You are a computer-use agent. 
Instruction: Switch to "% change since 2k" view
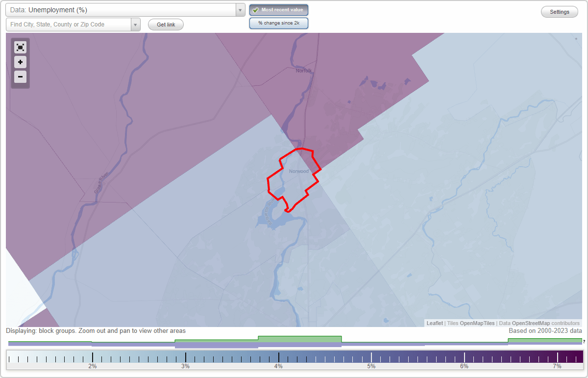pyautogui.click(x=278, y=23)
